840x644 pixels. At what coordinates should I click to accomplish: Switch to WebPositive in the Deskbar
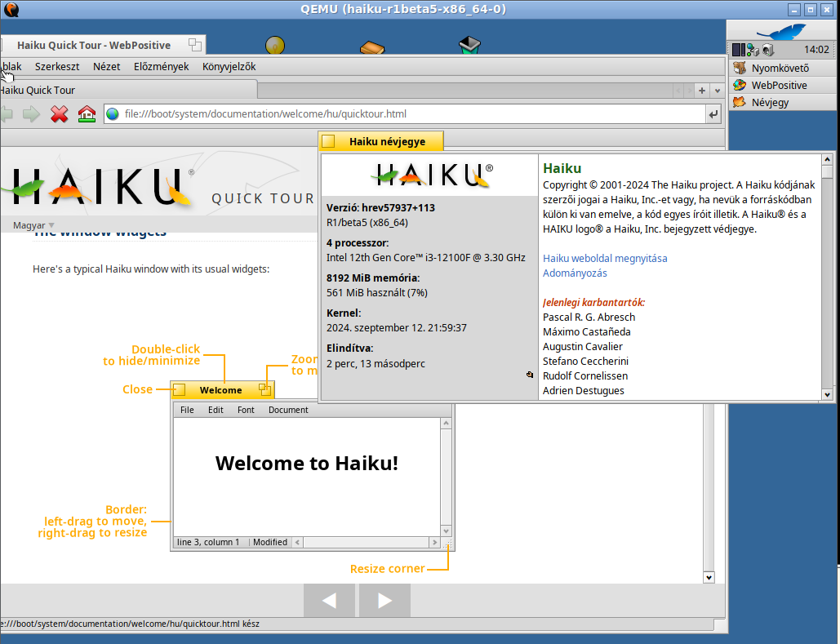tap(781, 85)
